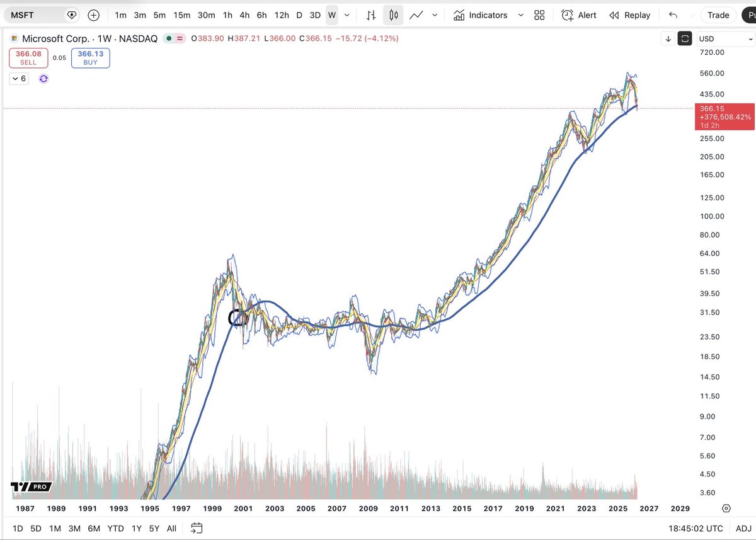Toggle auto-scale on the price axis
This screenshot has width=756, height=540.
tap(684, 38)
